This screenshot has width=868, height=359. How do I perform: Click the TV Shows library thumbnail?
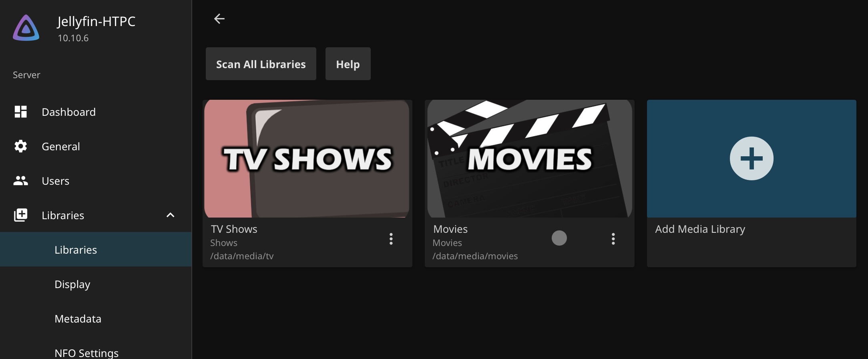[x=307, y=159]
